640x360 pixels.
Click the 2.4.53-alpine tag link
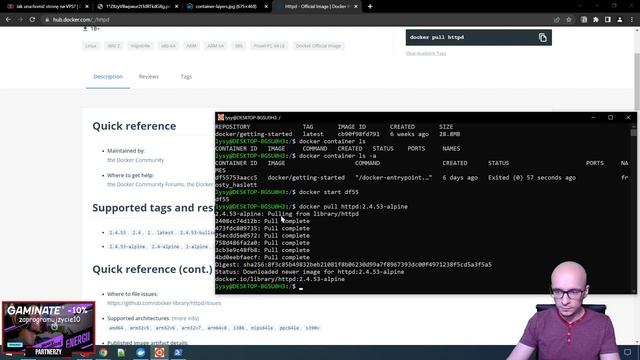click(x=127, y=247)
